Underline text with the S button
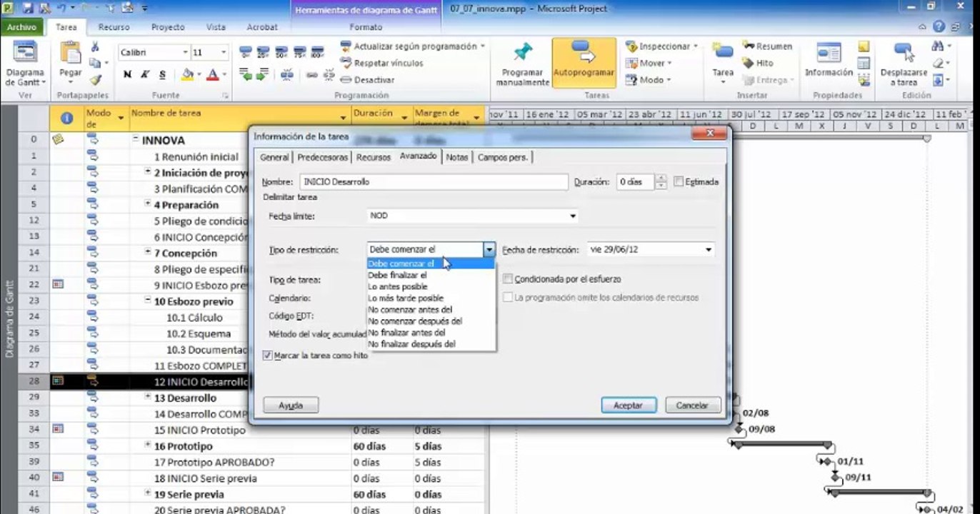 point(163,74)
